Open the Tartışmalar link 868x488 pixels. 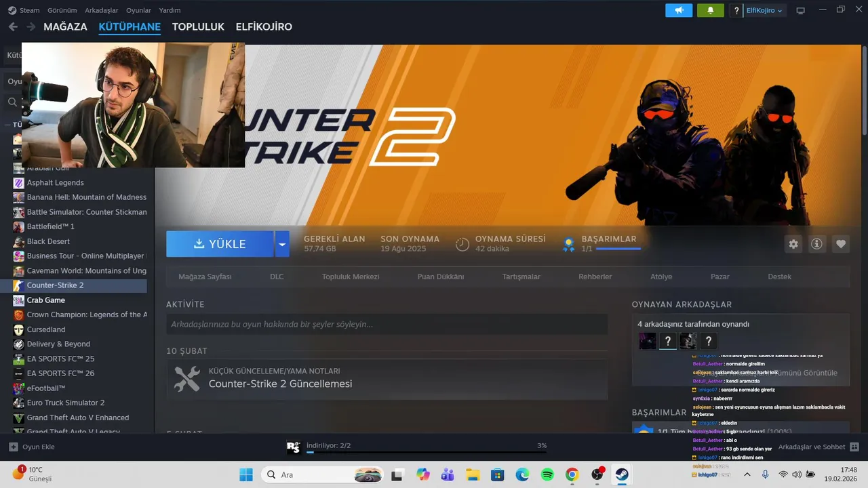coord(521,277)
